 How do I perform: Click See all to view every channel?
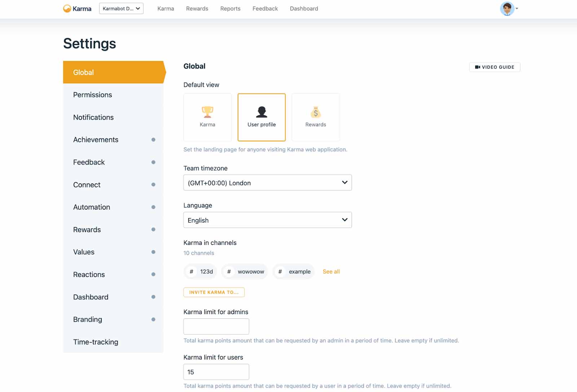tap(331, 272)
